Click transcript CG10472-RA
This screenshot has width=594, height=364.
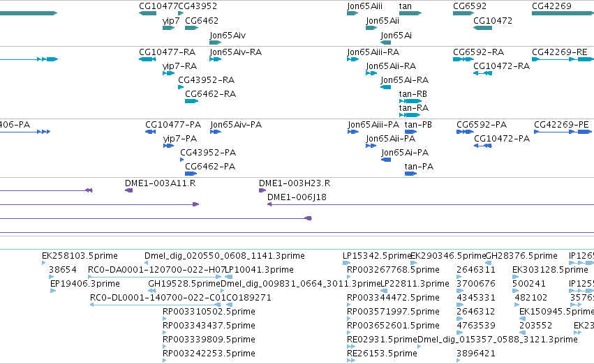(x=501, y=66)
